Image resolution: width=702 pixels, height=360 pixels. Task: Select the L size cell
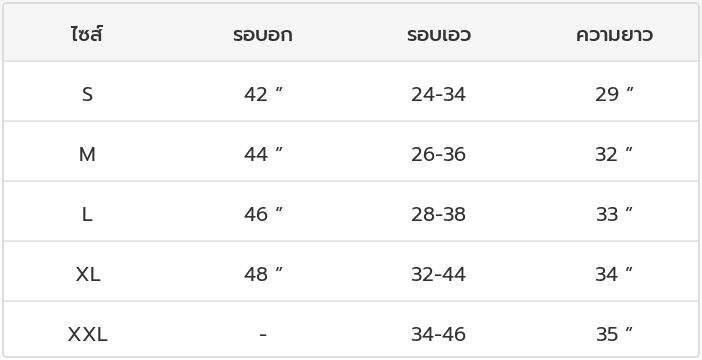[x=87, y=214]
